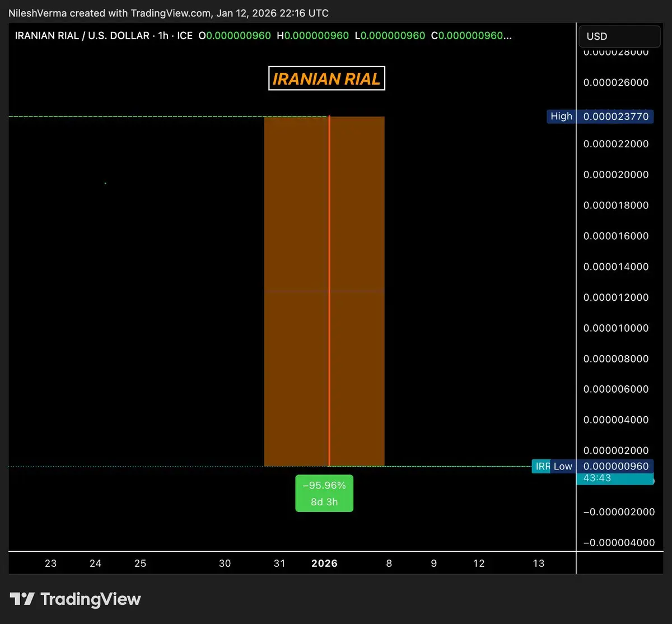The image size is (672, 624).
Task: Click the Open value O0.000000960
Action: 235,36
